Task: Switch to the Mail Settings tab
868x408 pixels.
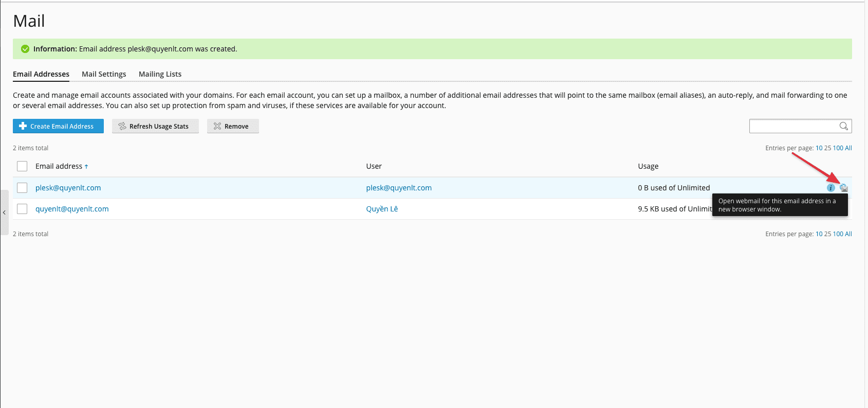Action: (104, 74)
